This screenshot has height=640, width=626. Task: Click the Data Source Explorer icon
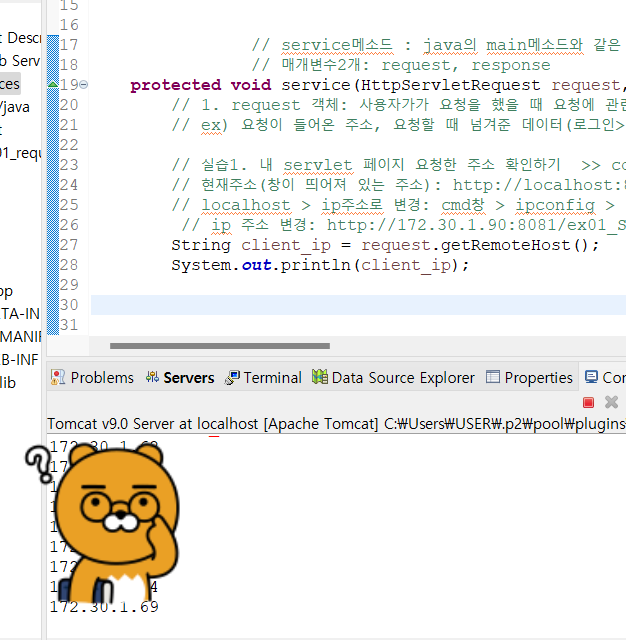tap(320, 377)
